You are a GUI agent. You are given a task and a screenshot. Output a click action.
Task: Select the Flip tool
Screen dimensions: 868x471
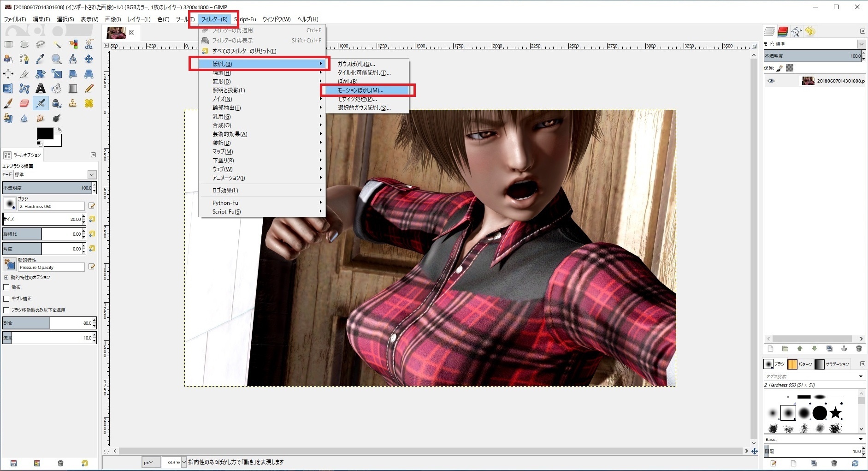point(8,89)
